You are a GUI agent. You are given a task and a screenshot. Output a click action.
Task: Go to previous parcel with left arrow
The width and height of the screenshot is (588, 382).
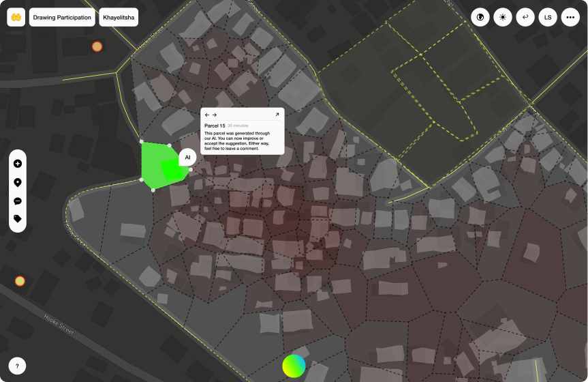tap(207, 115)
